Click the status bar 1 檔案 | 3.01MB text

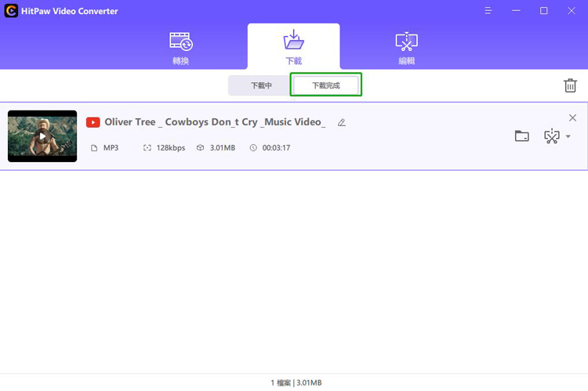pyautogui.click(x=296, y=382)
